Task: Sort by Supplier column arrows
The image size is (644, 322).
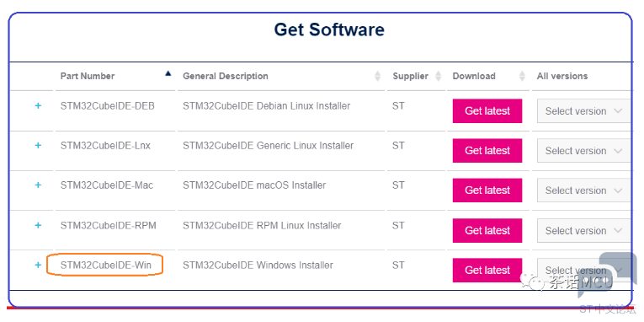Action: coord(439,76)
